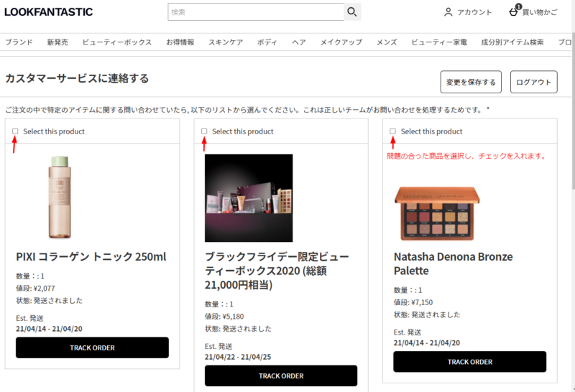Viewport: 575px width, 392px height.
Task: Click the search magnifier icon
Action: tap(352, 12)
